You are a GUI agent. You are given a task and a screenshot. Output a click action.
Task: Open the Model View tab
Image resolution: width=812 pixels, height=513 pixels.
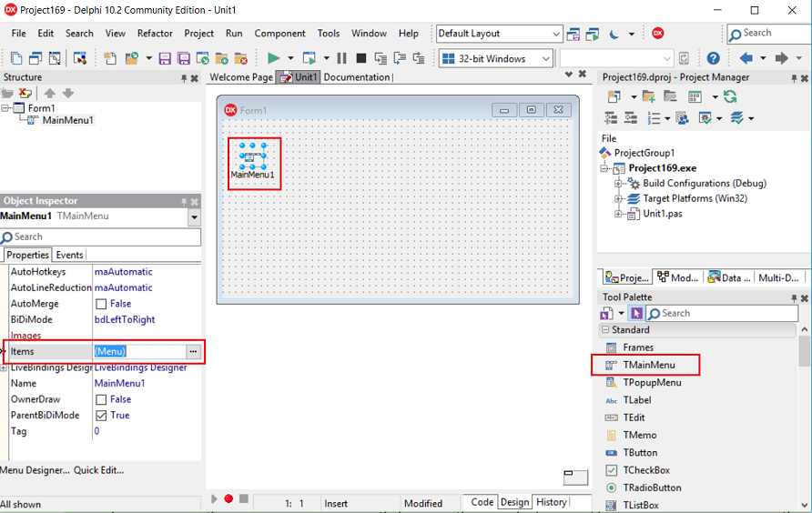[x=678, y=277]
